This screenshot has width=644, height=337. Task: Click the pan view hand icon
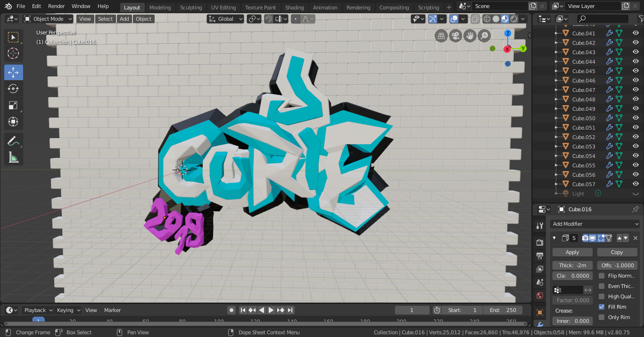point(470,36)
